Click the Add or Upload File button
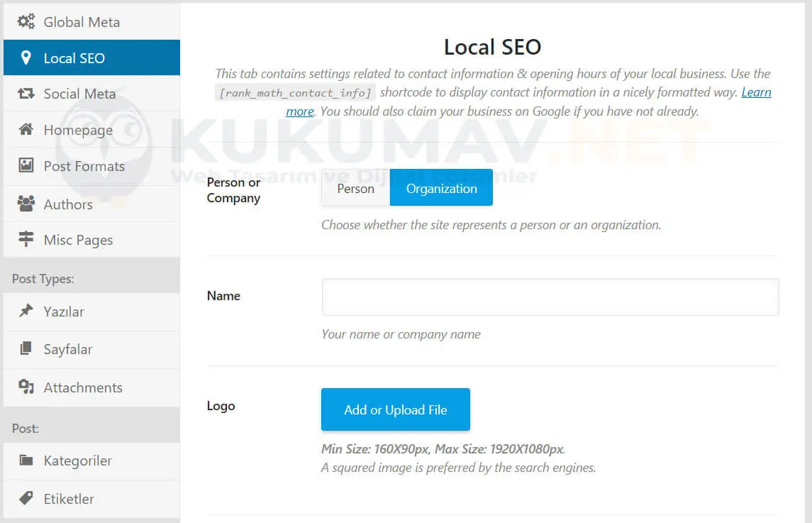Image resolution: width=812 pixels, height=523 pixels. tap(396, 409)
